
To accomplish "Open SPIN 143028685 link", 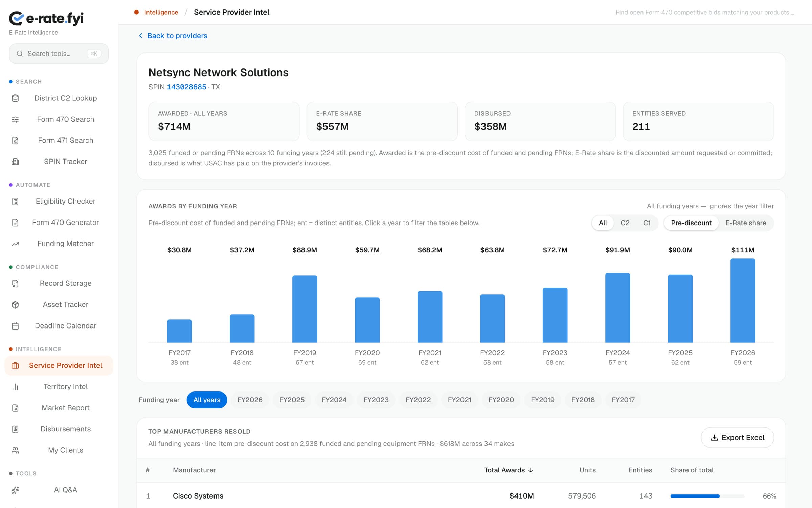I will click(186, 87).
